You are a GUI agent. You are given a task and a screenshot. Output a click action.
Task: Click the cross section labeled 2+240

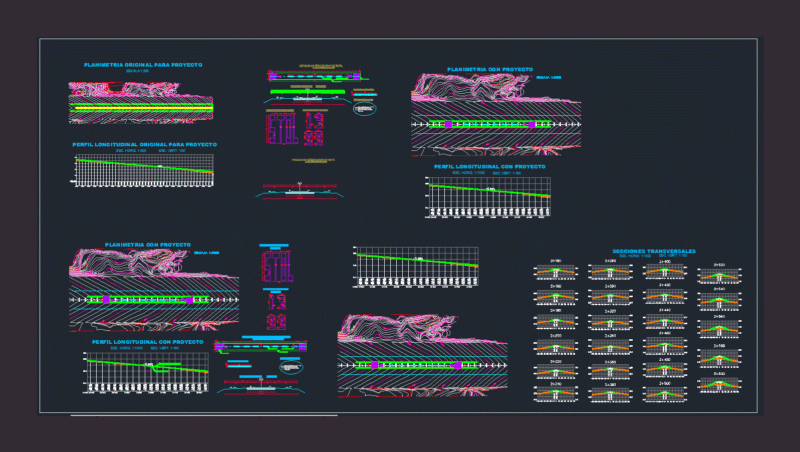click(x=556, y=392)
